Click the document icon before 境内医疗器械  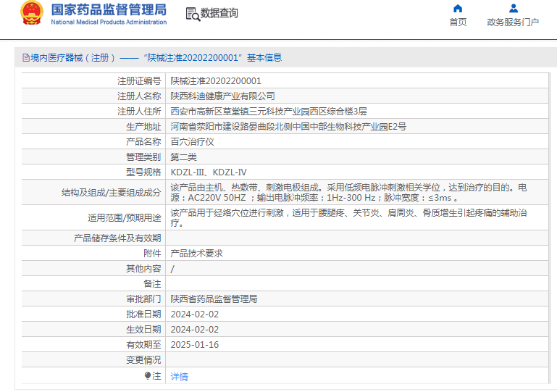point(26,57)
